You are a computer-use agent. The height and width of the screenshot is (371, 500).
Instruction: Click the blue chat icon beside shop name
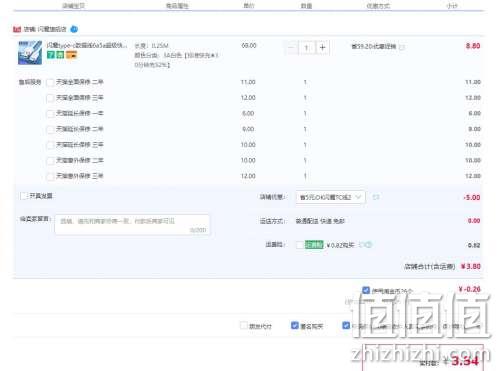coord(74,29)
